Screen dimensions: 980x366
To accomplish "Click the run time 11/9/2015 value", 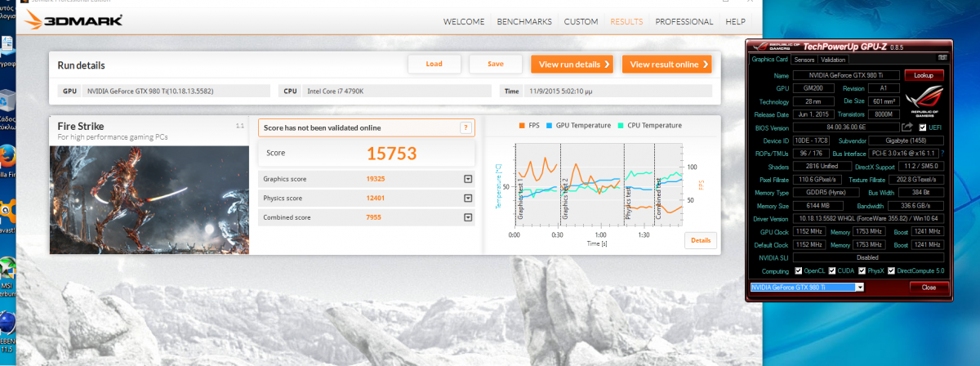I will (562, 91).
